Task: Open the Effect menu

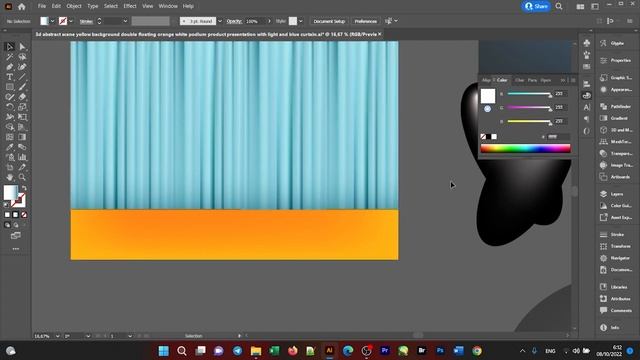Action: click(x=130, y=6)
